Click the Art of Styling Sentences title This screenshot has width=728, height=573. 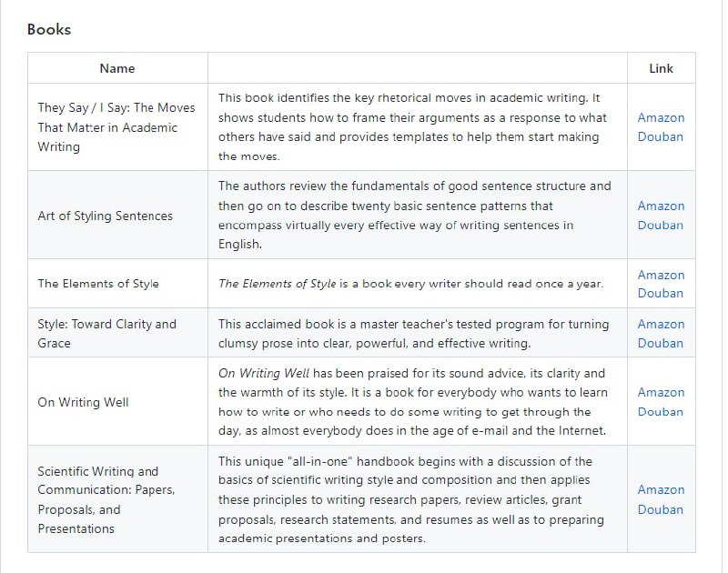tap(105, 216)
